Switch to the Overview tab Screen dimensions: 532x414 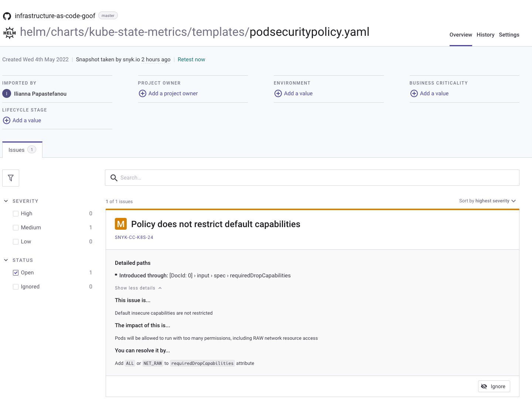pos(461,35)
